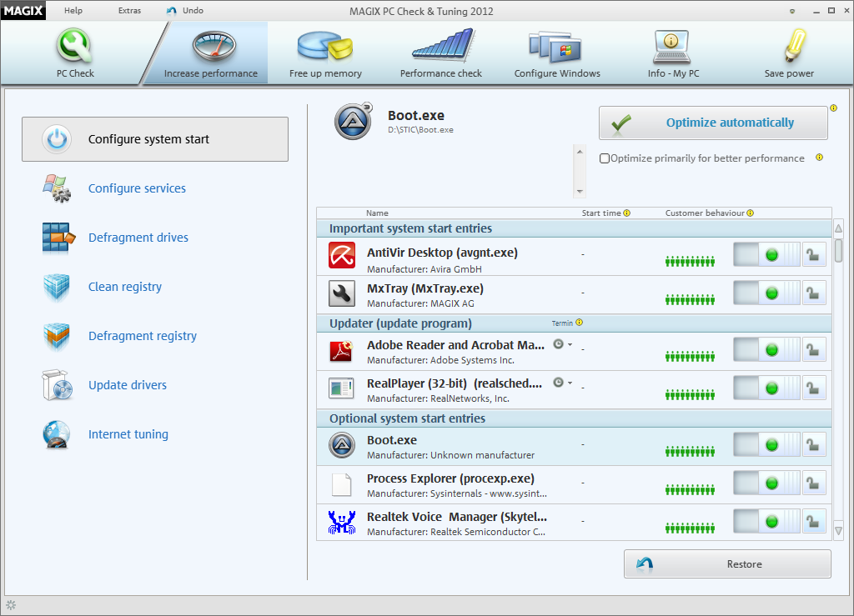
Task: Toggle the lock for Boot.exe entry
Action: coord(814,445)
